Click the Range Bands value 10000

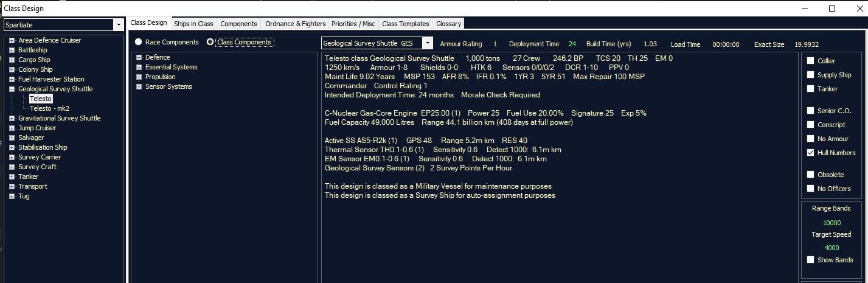[832, 223]
